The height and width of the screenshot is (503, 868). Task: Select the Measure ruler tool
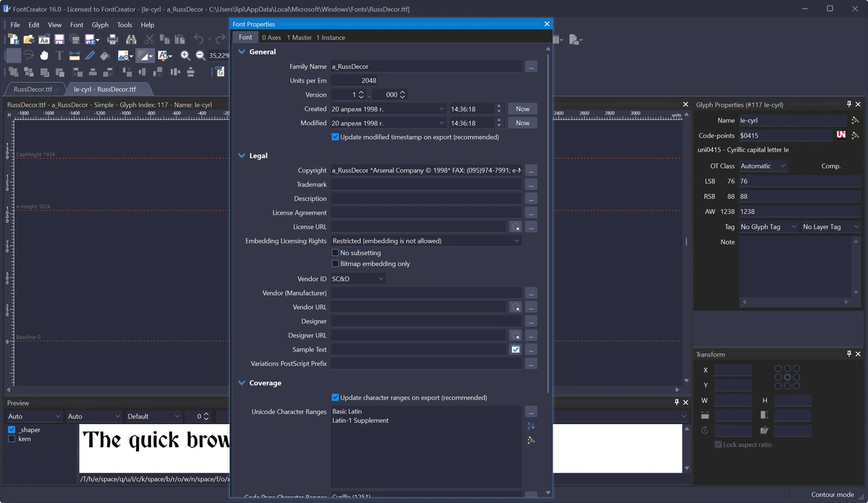75,55
